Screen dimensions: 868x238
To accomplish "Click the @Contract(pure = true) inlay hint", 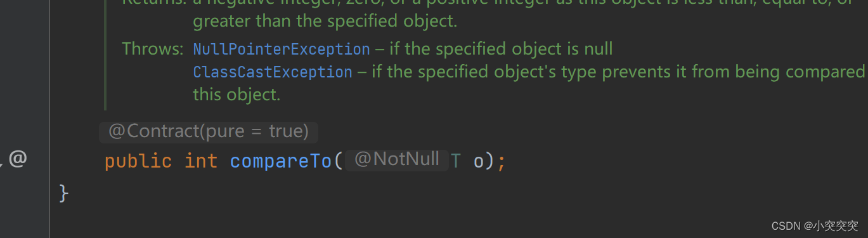I will (209, 132).
